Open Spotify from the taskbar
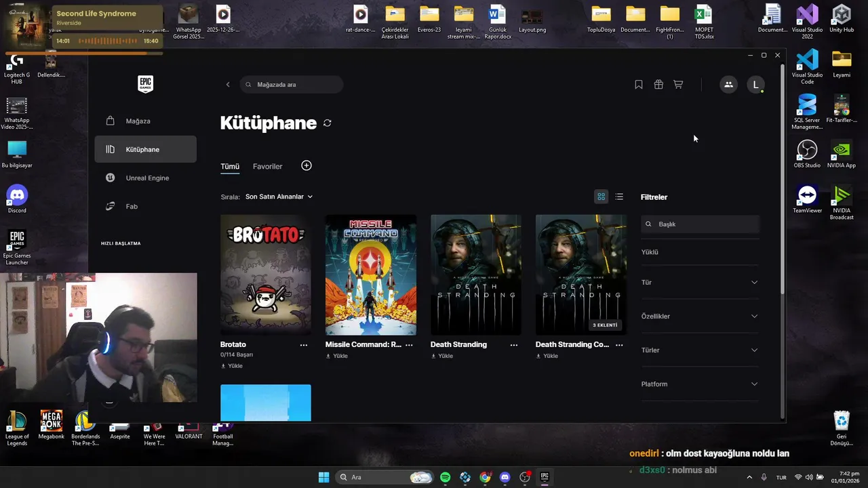Screen dimensions: 868x488 coord(445,477)
